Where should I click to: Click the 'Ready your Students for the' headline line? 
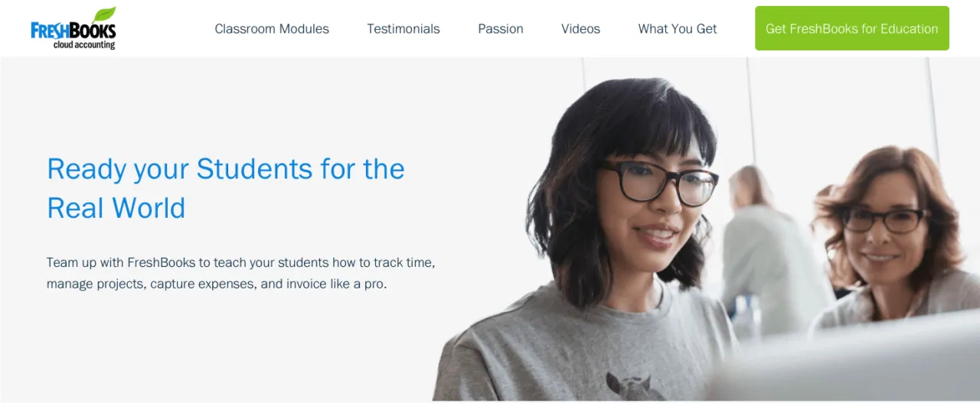click(x=226, y=169)
